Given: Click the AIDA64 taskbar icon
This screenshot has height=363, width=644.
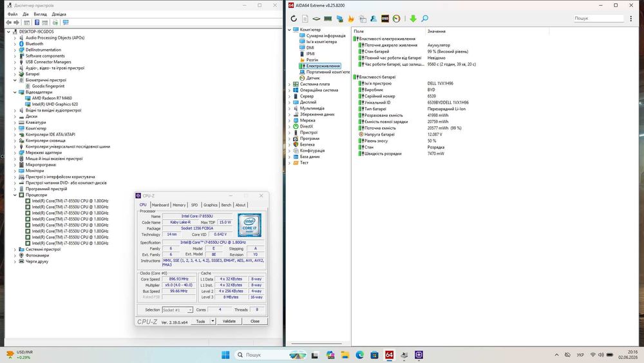Looking at the screenshot, I should (x=390, y=355).
